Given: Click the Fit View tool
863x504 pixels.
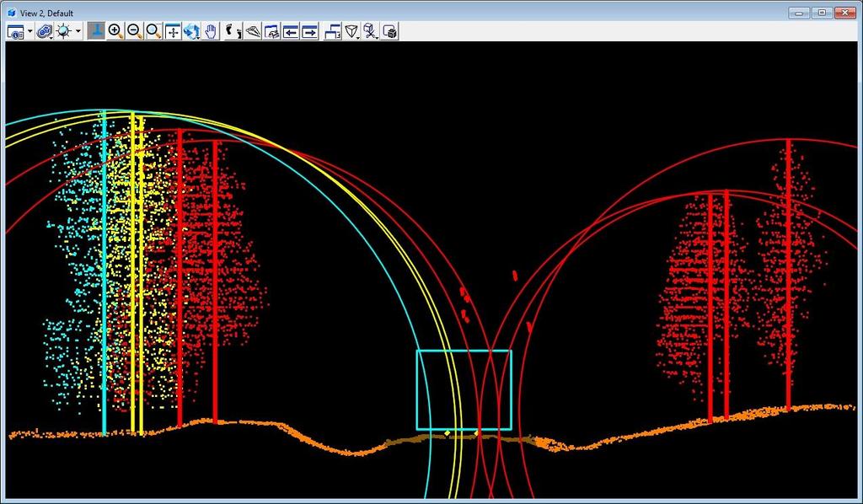Looking at the screenshot, I should pyautogui.click(x=173, y=31).
